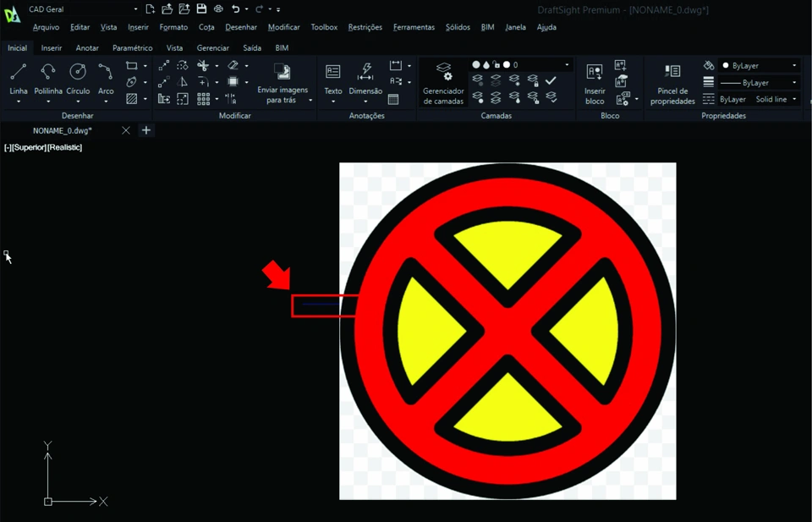
Task: Select the Círculo circle tool
Action: tap(78, 78)
